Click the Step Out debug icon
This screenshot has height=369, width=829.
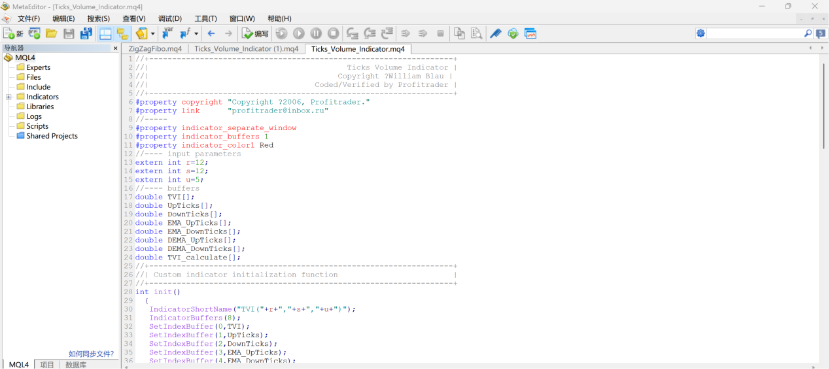pyautogui.click(x=388, y=33)
